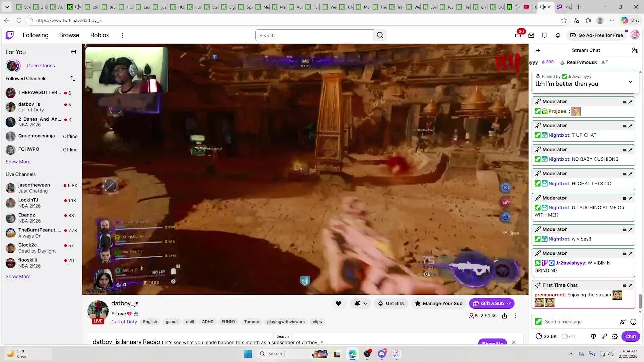Viewport: 644px width, 362px height.
Task: Show more followed channels
Action: 18,162
